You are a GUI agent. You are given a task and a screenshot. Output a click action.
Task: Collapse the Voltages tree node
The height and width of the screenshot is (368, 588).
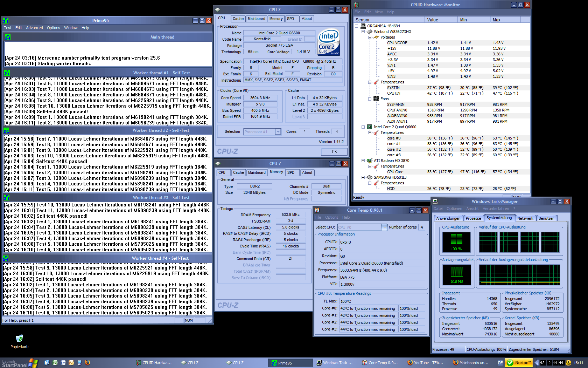(x=370, y=37)
